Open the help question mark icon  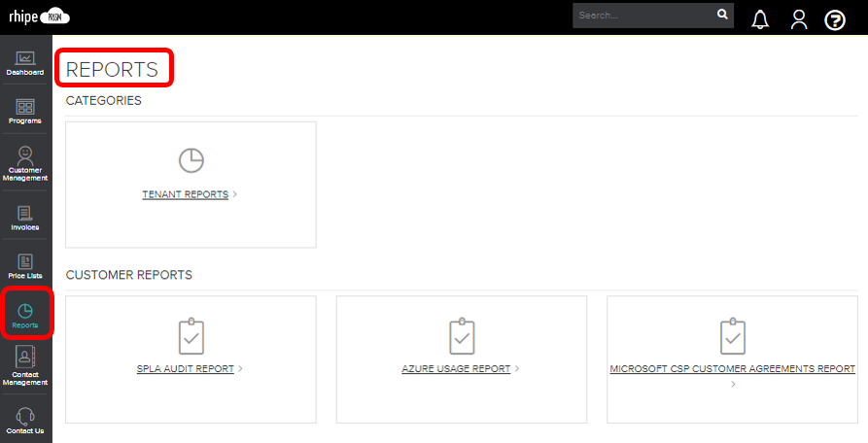tap(835, 20)
